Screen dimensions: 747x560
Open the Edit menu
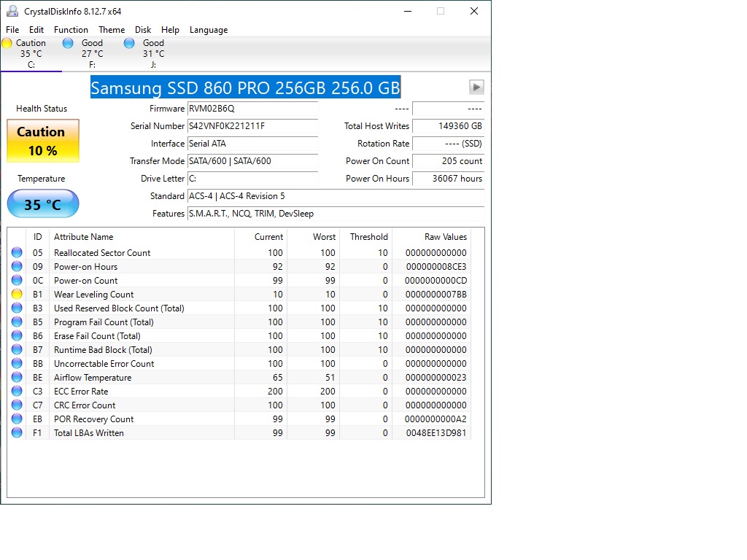pos(36,29)
